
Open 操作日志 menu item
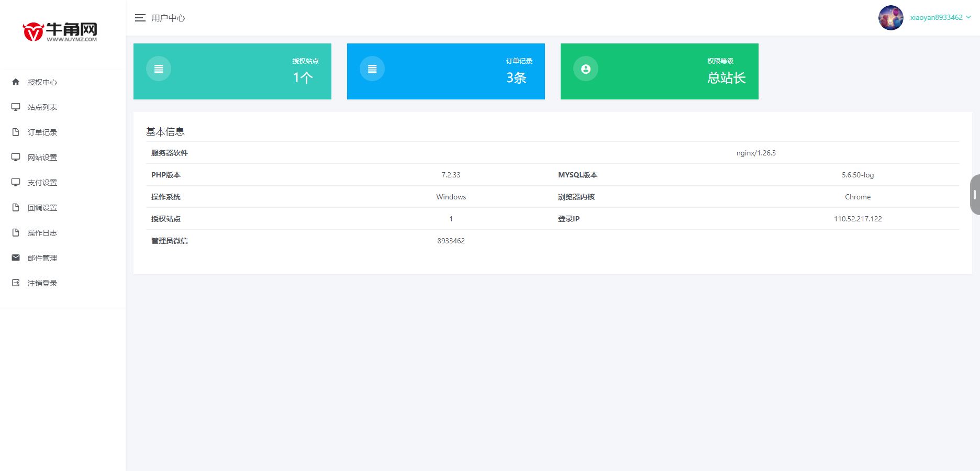[x=63, y=233]
